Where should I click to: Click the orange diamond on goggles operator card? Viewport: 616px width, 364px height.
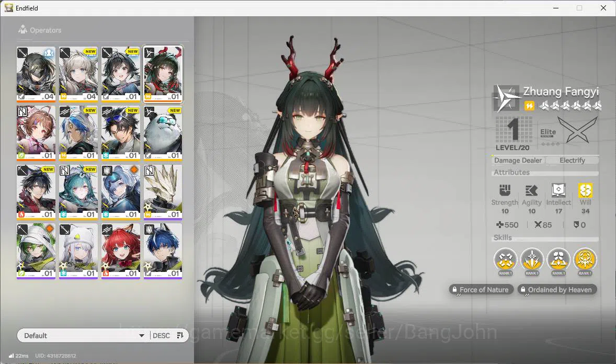134,169
